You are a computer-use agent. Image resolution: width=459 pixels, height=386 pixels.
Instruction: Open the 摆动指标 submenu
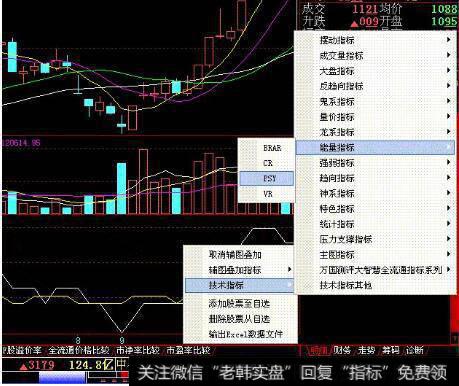pyautogui.click(x=376, y=40)
